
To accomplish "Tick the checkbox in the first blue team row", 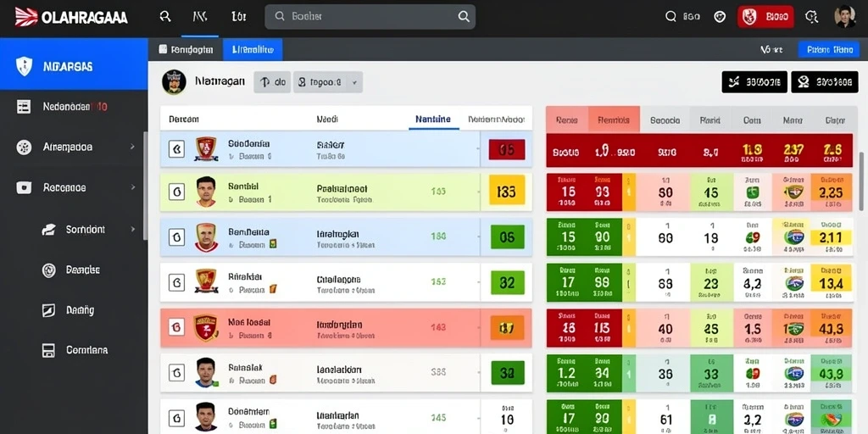I will coord(176,149).
